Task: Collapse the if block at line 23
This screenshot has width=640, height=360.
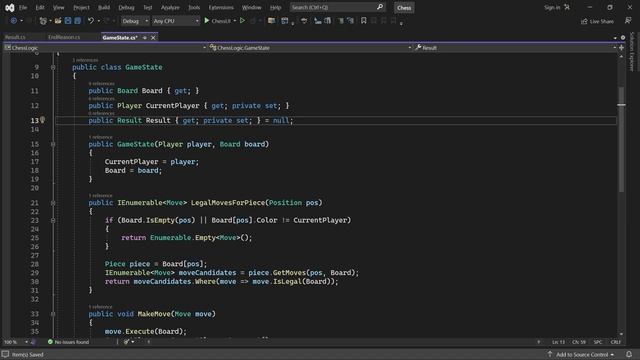Action: [x=53, y=220]
